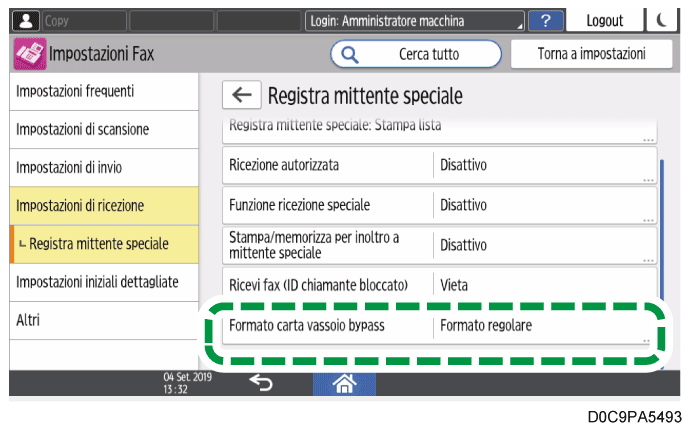The image size is (691, 427).
Task: Change Ricevi fax (ID chiamante bloccato) setting
Action: pyautogui.click(x=439, y=285)
